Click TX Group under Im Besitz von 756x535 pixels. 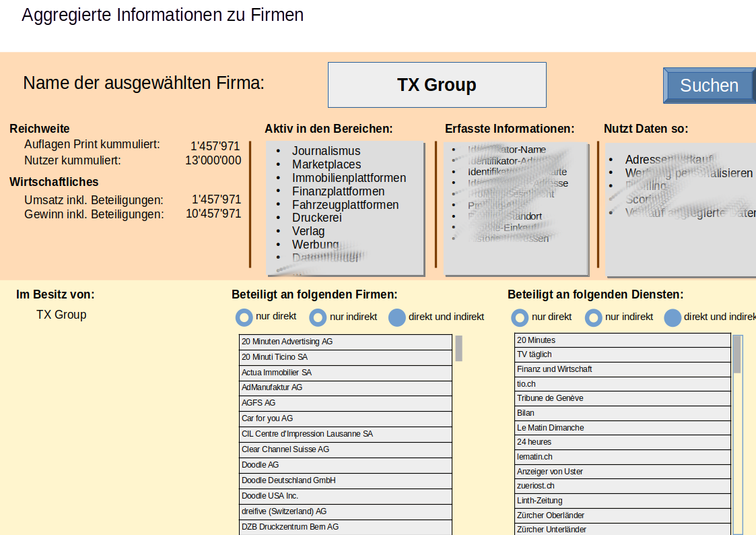[61, 315]
